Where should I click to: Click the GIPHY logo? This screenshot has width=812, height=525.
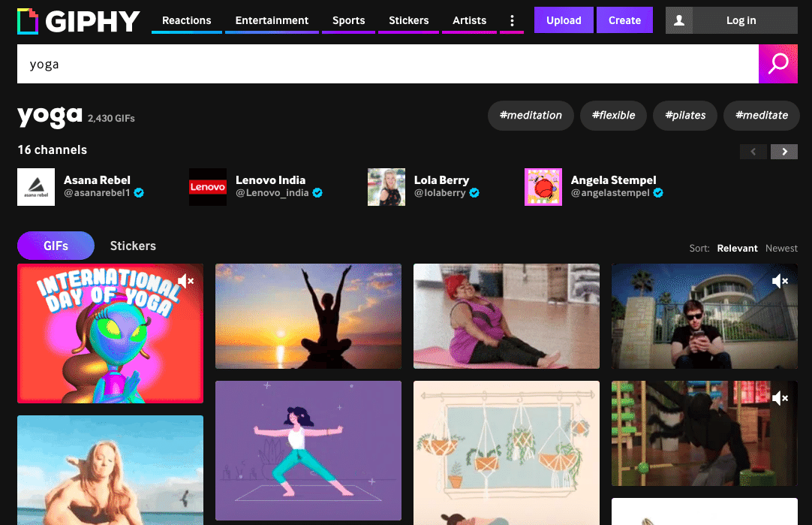tap(78, 21)
